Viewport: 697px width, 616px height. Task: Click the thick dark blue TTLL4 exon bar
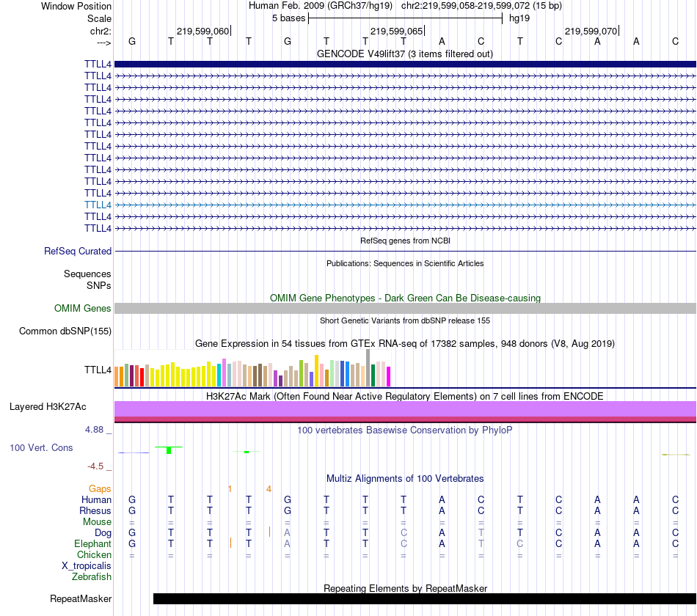[405, 64]
